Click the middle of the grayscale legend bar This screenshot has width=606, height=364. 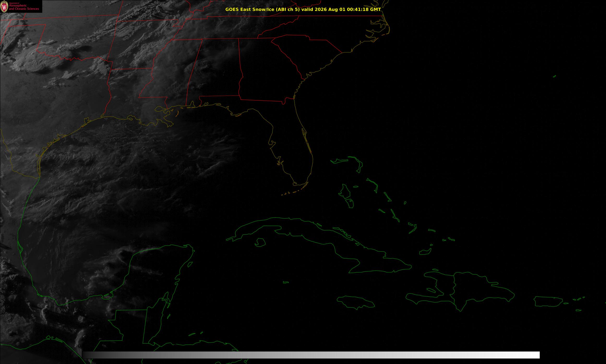tap(311, 355)
